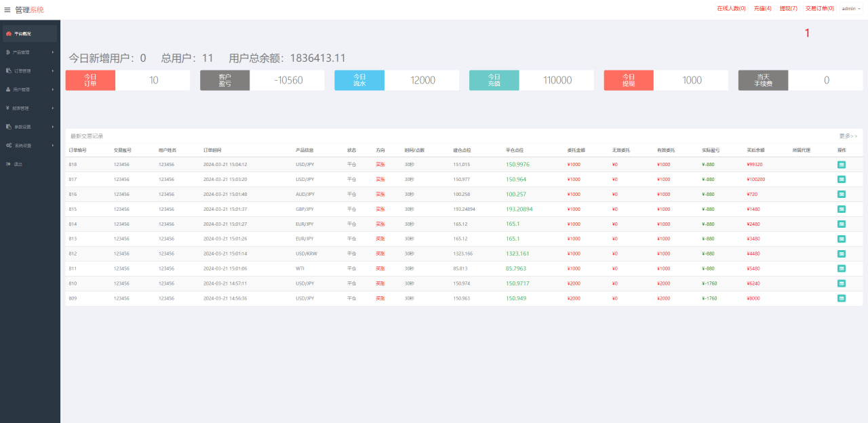Image resolution: width=868 pixels, height=423 pixels.
Task: Click the 订单编号 column header
Action: 77,150
